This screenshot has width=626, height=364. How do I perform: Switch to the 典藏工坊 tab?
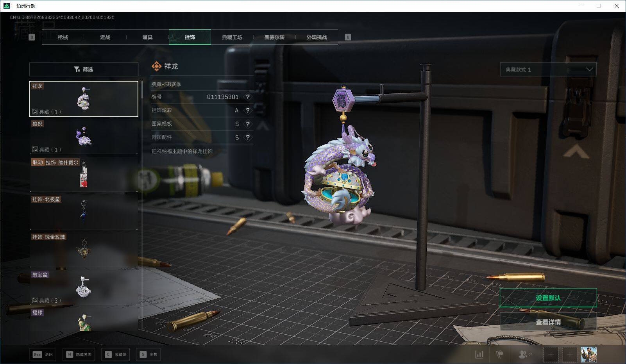tap(232, 37)
